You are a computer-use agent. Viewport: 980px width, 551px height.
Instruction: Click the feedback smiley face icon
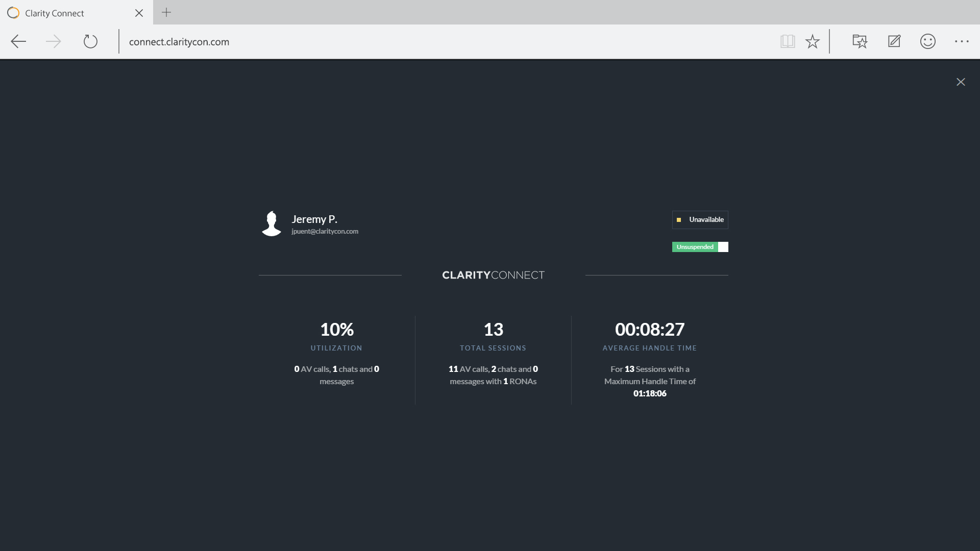tap(927, 41)
